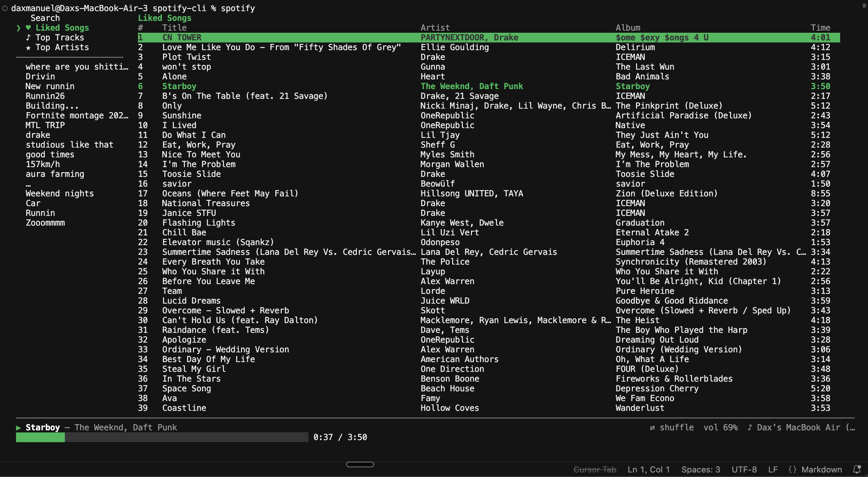The width and height of the screenshot is (868, 477).
Task: Open the Search item in the sidebar
Action: [45, 18]
